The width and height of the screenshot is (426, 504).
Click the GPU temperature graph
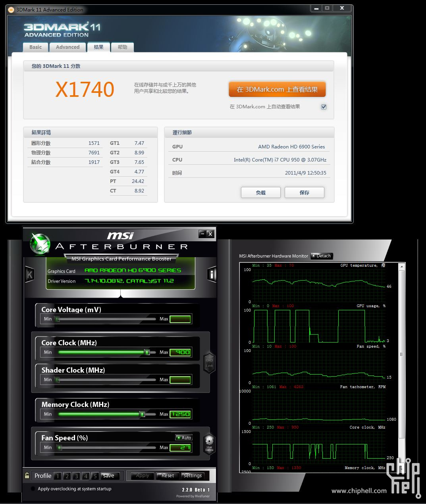tap(319, 285)
